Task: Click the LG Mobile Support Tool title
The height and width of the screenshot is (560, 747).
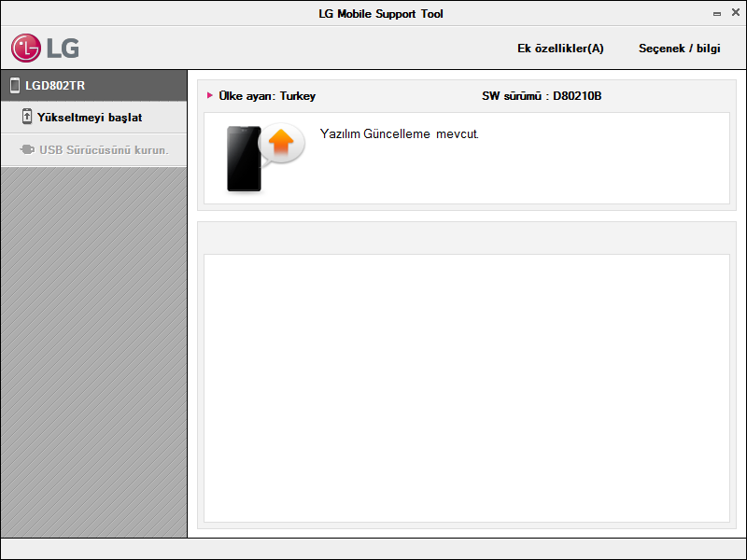Action: pyautogui.click(x=381, y=14)
